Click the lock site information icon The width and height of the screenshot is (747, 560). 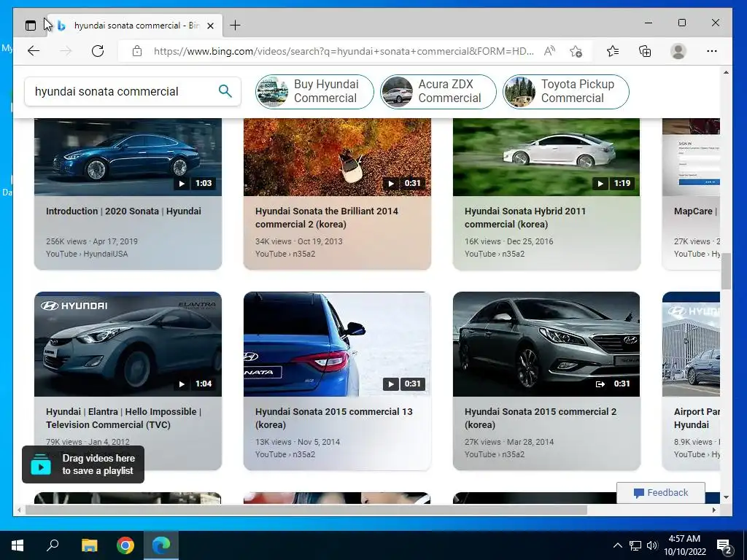pyautogui.click(x=136, y=51)
